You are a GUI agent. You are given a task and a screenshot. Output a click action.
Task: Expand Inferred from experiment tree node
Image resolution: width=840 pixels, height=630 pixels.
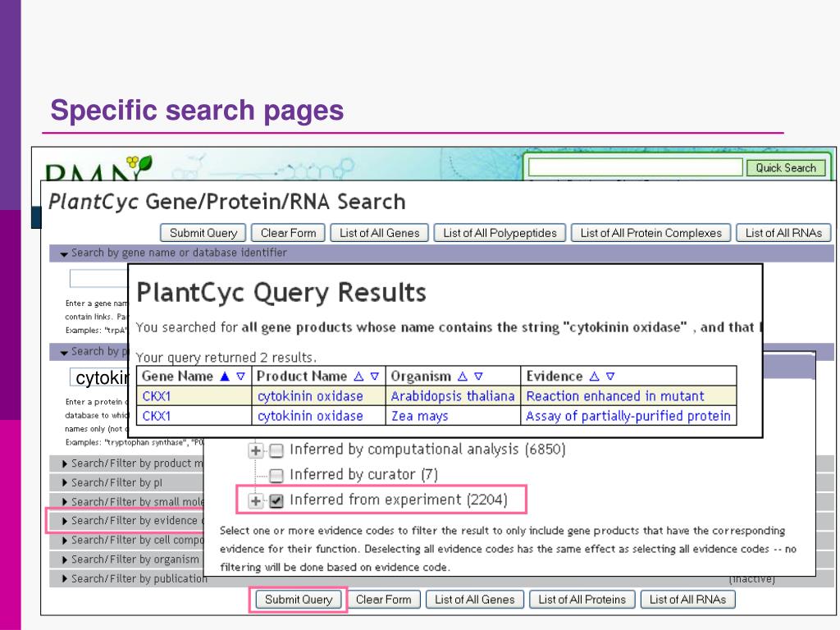point(256,500)
